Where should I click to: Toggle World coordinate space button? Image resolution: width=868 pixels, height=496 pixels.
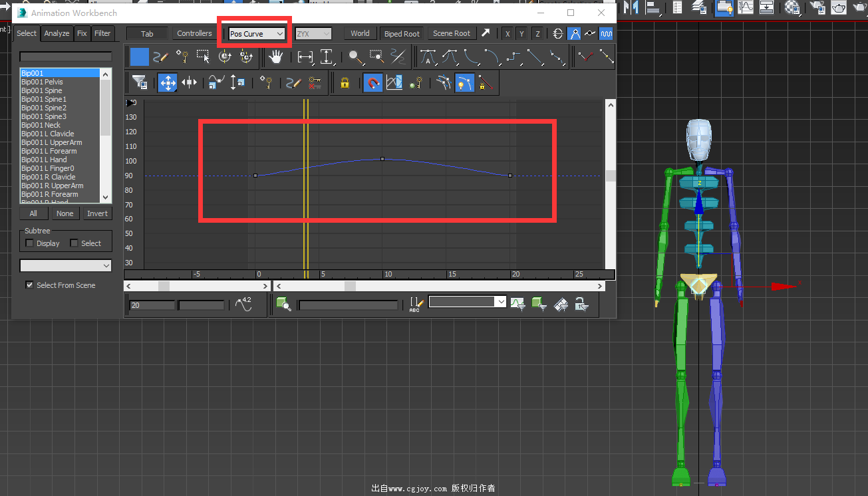point(360,33)
